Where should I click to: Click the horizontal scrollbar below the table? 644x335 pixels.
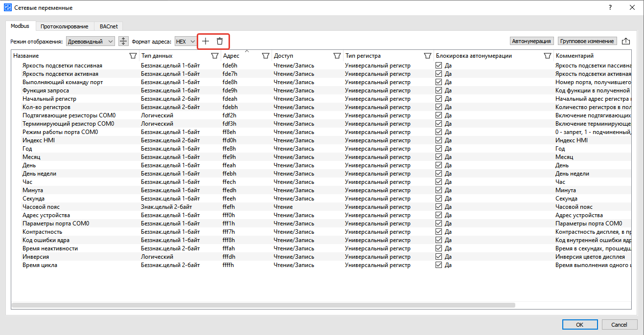(263, 305)
